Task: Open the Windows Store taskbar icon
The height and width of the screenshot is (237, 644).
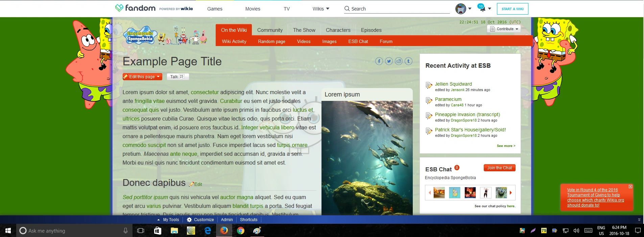Action: pyautogui.click(x=158, y=231)
